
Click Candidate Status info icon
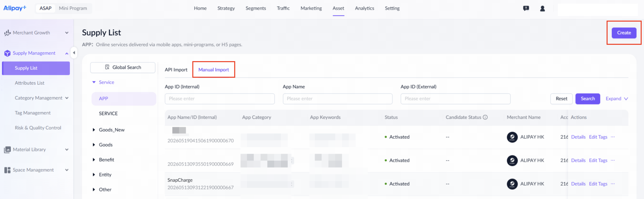point(485,117)
